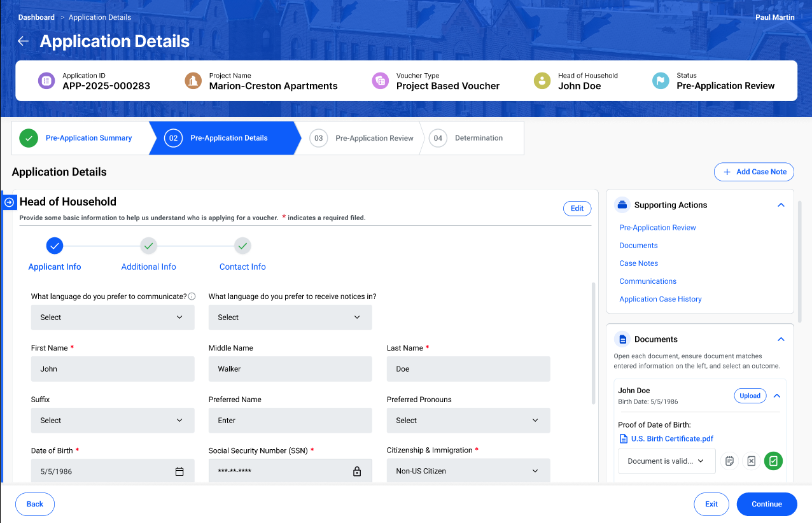
Task: Select the Applicant Info step circle
Action: coord(55,246)
